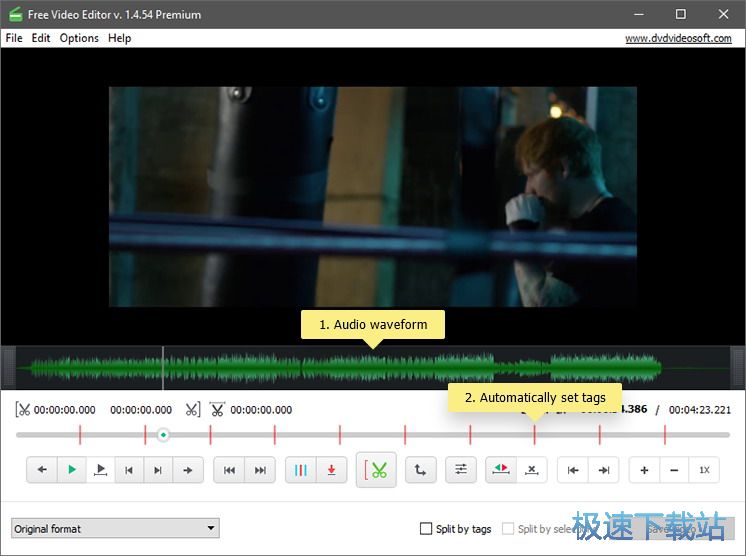Click the audio waveform strip
This screenshot has height=556, width=746.
pos(373,368)
